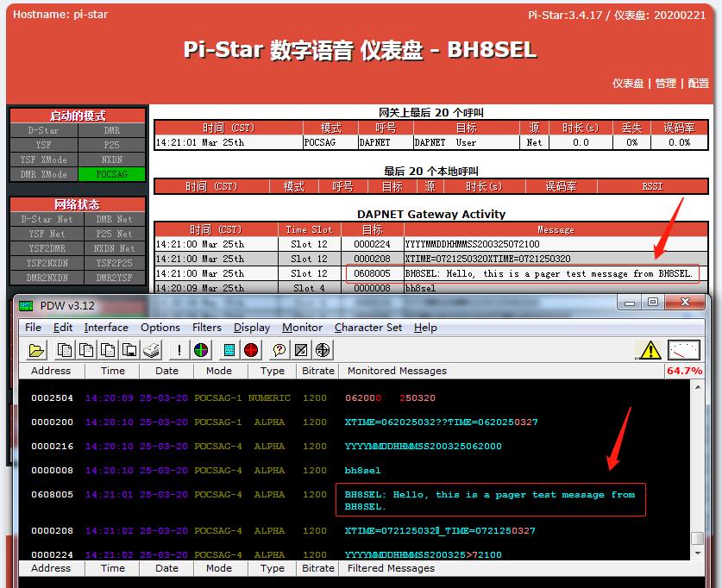Image resolution: width=722 pixels, height=588 pixels.
Task: Click the red circle record icon
Action: [x=251, y=350]
